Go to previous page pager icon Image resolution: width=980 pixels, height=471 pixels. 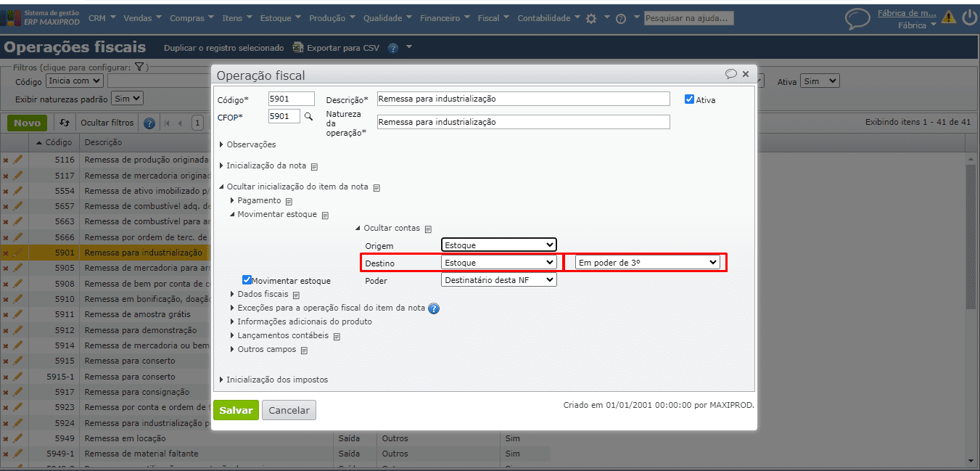coord(180,123)
